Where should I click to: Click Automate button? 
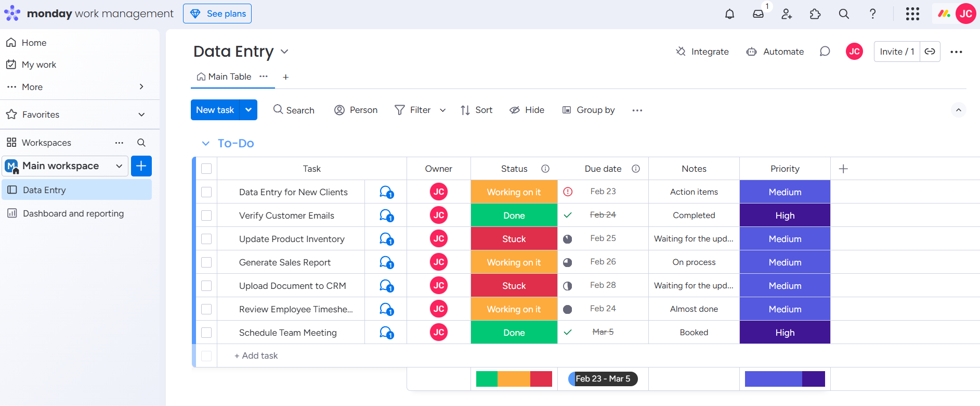[775, 52]
